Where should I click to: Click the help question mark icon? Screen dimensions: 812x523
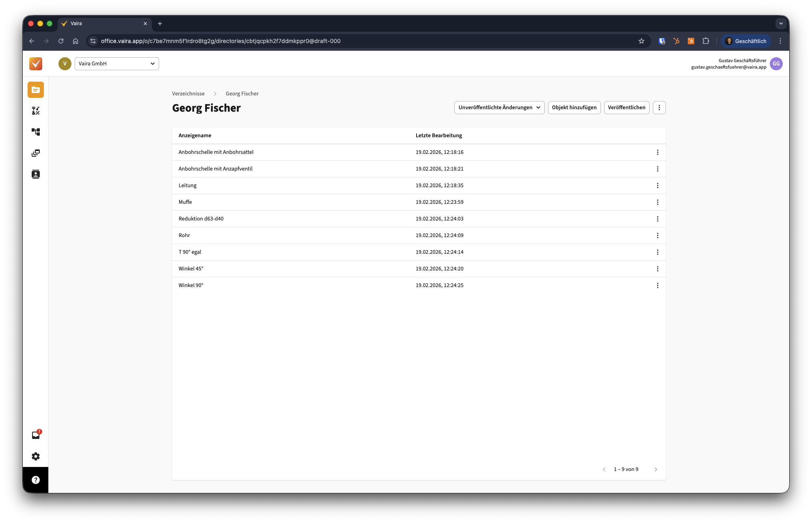point(36,480)
